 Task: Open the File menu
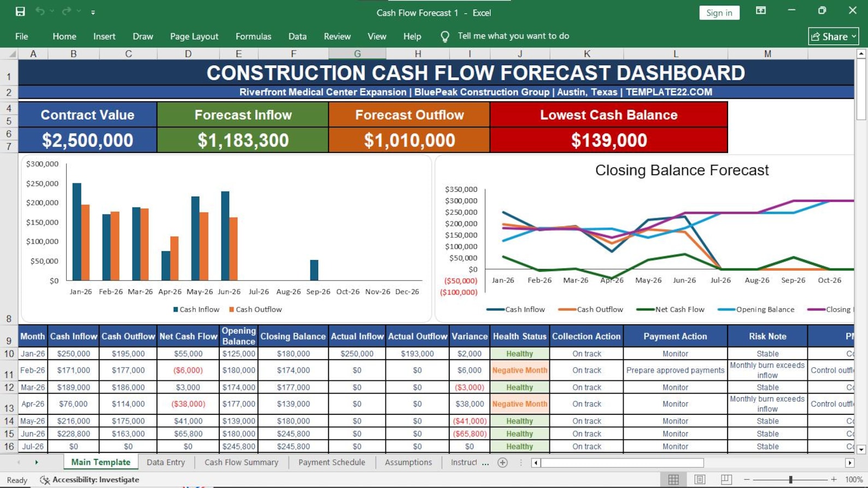click(x=22, y=36)
